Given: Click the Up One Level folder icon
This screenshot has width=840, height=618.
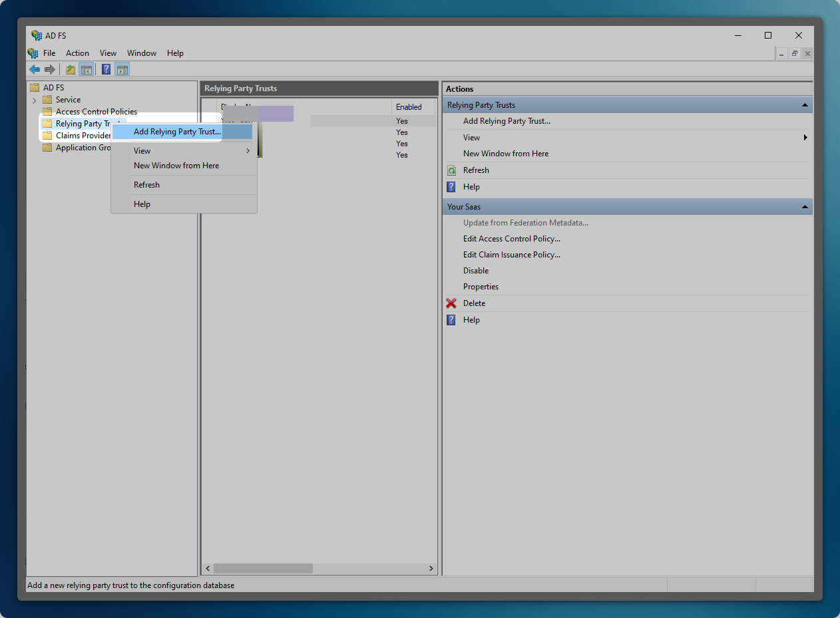Looking at the screenshot, I should coord(70,69).
